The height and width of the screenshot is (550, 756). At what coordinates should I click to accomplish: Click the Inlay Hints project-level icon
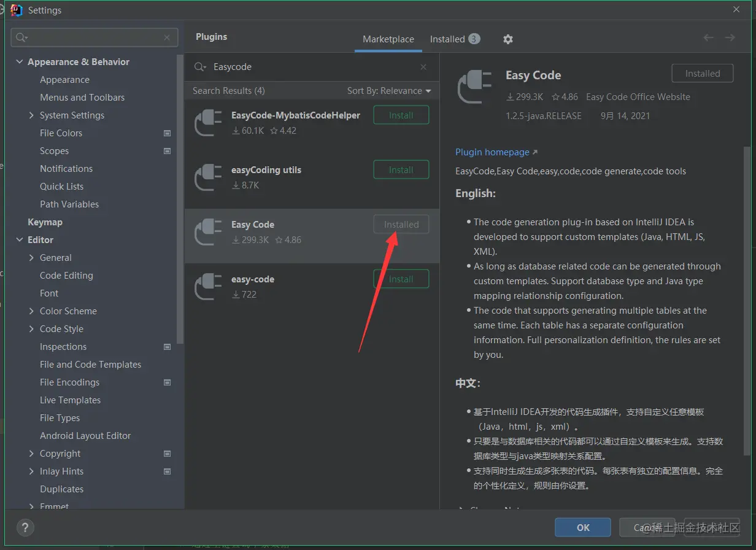click(x=168, y=471)
